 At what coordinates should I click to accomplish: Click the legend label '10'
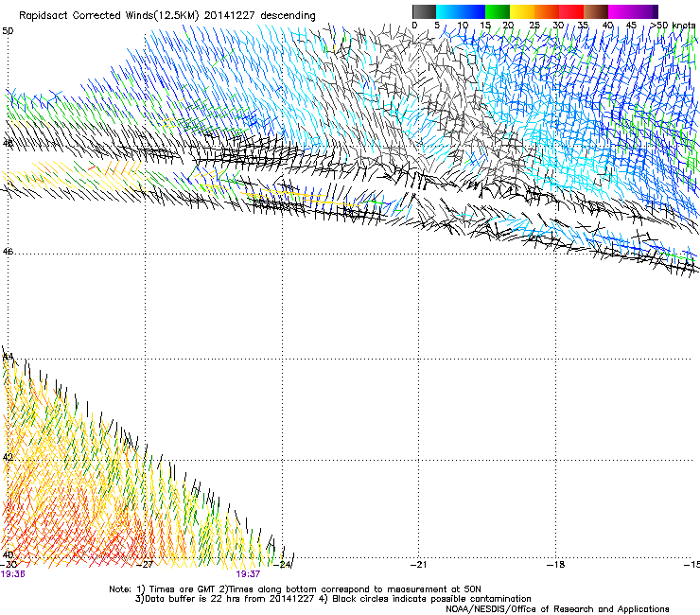click(463, 26)
